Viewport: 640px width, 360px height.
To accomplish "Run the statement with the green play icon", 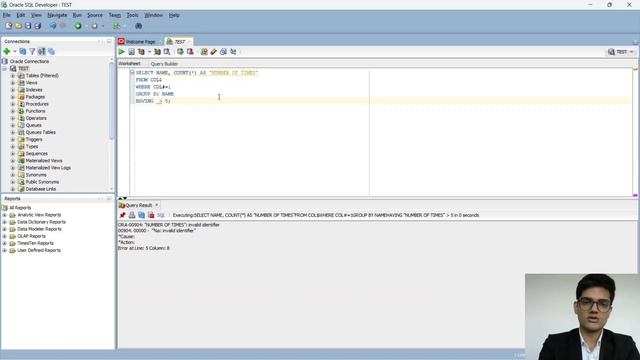I will coord(122,52).
